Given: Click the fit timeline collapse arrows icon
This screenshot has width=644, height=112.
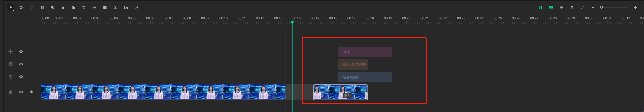Looking at the screenshot, I should point(582,8).
